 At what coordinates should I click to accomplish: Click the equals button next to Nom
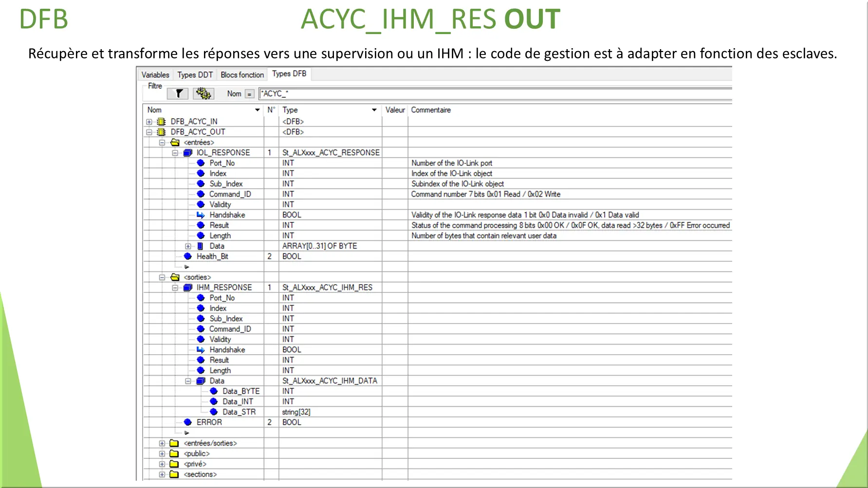click(x=249, y=94)
